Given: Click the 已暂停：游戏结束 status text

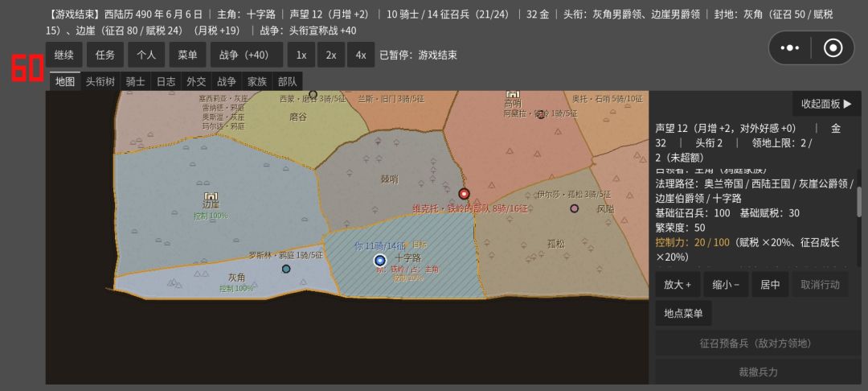Looking at the screenshot, I should tap(419, 55).
